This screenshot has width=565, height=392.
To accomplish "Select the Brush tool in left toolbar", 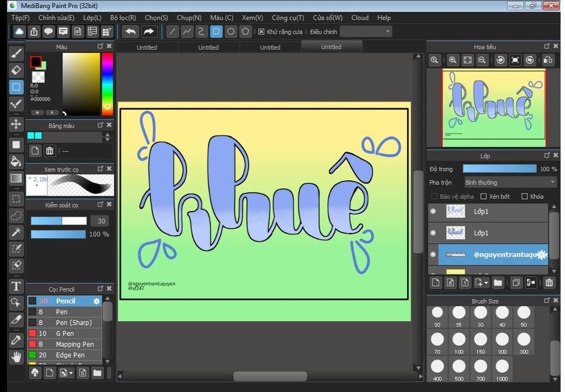I will click(16, 53).
